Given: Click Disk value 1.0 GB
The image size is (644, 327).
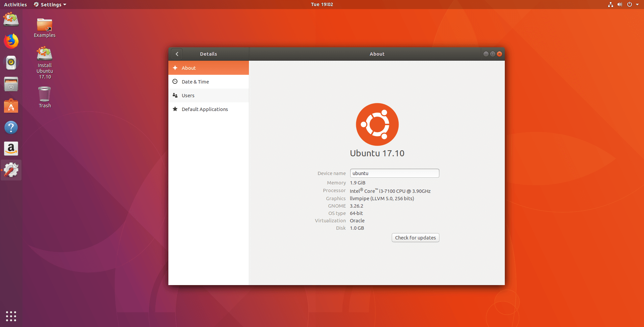Looking at the screenshot, I should click(357, 228).
